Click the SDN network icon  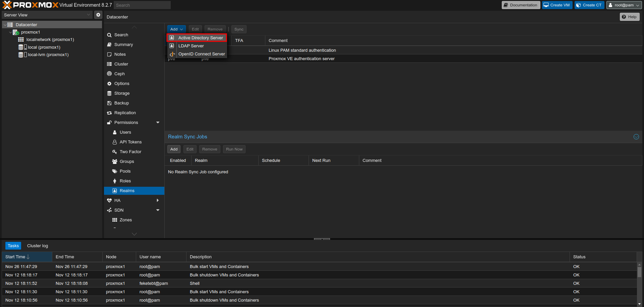point(109,210)
